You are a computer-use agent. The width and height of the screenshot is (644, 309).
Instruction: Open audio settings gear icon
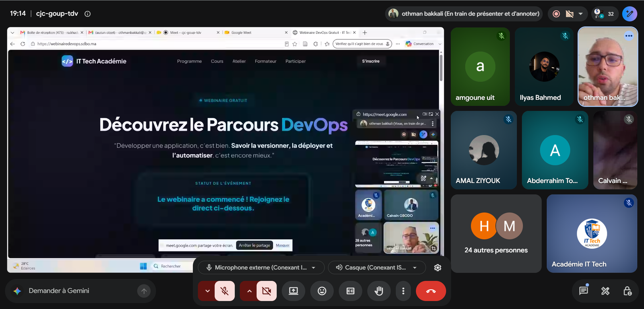[438, 268]
